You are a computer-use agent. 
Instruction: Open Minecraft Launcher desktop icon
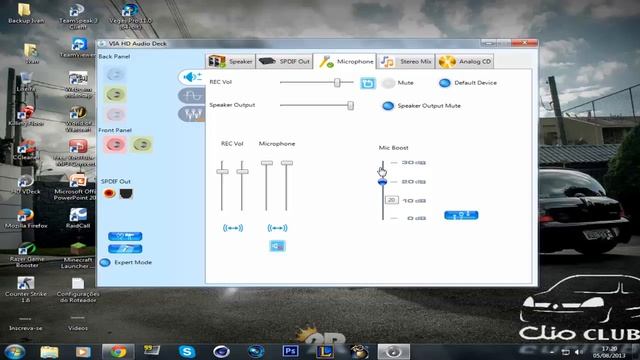coord(77,255)
